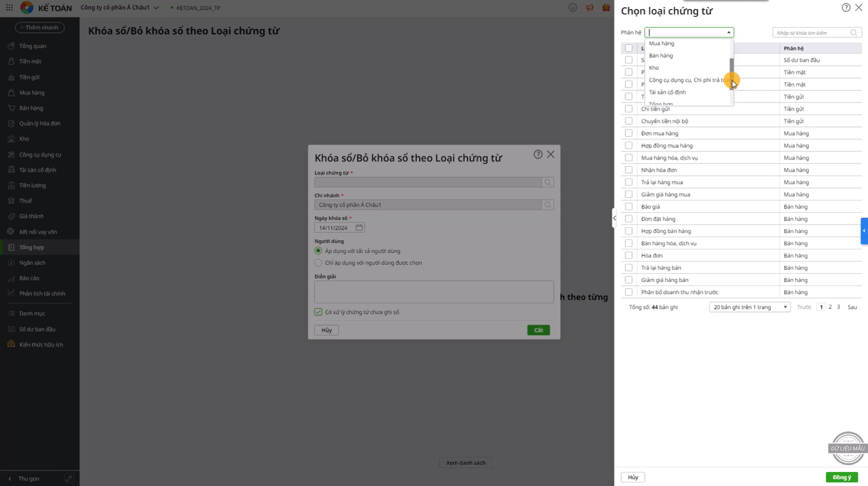
Task: Click the megaphone notification icon
Action: coord(589,8)
